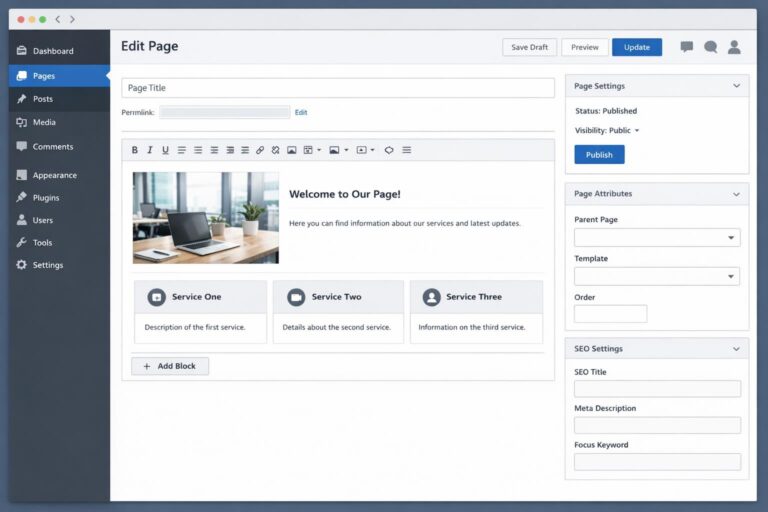
Task: Underline the selected text
Action: click(166, 150)
